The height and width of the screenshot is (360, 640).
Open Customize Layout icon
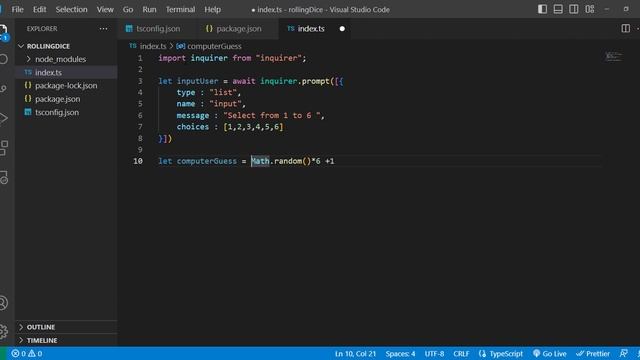point(590,9)
